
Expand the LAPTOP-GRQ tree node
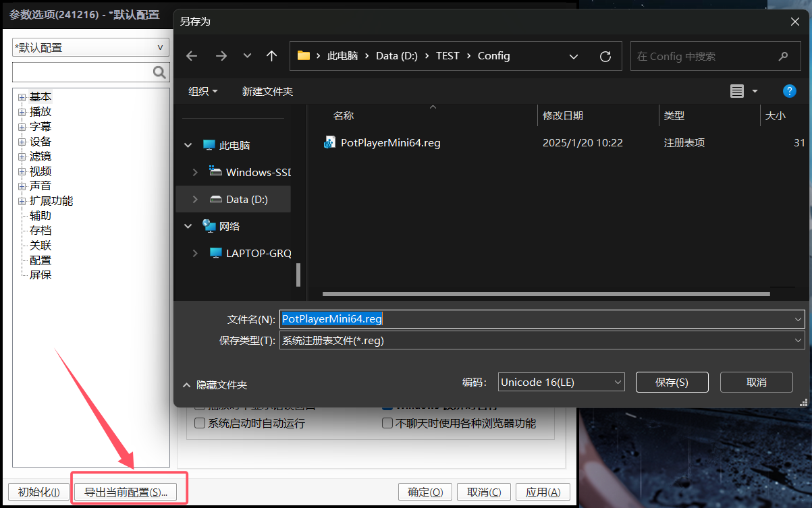pyautogui.click(x=195, y=253)
